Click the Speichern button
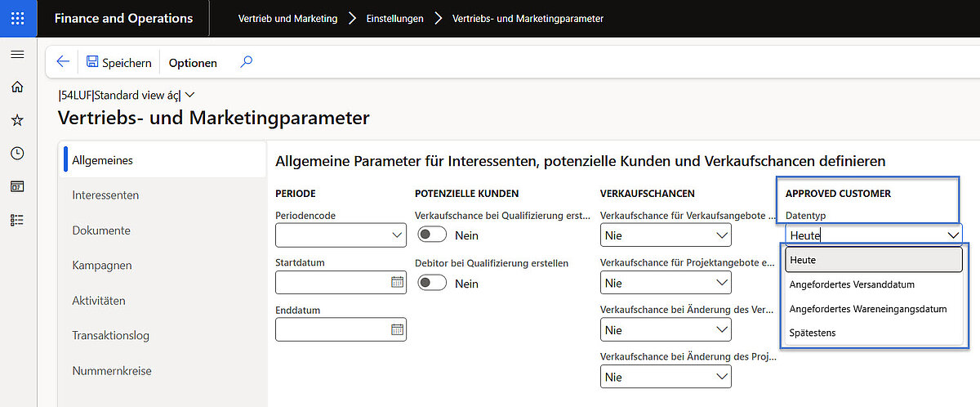 pos(118,62)
